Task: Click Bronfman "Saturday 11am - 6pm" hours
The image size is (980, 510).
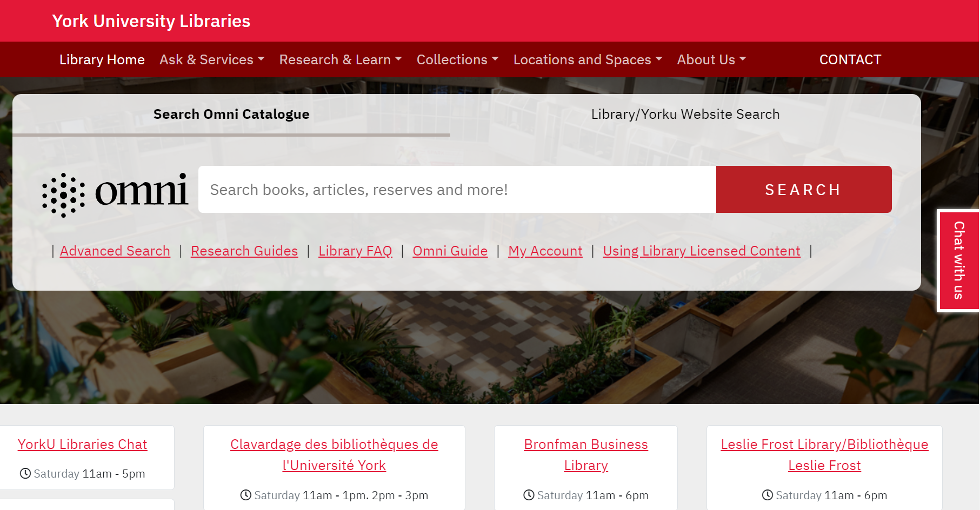Action: tap(593, 495)
